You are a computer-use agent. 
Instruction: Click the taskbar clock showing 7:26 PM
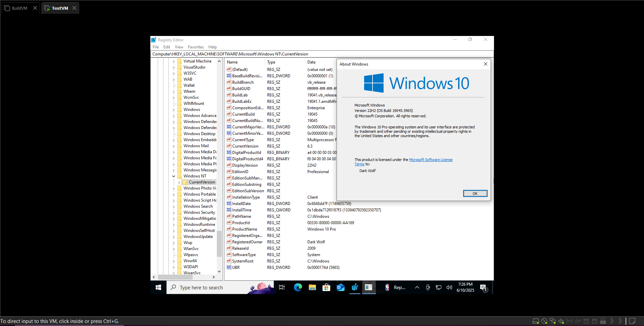(465, 287)
